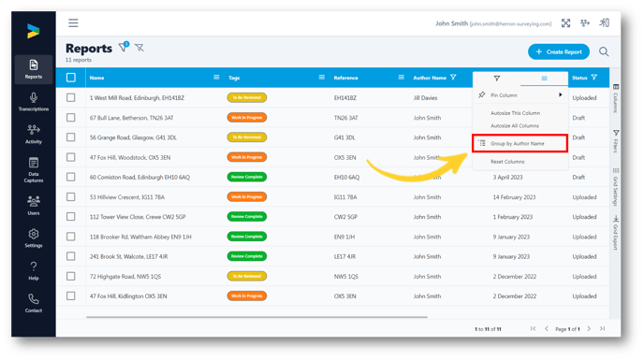Check the 47 Fox Hill, Kidlington row

click(70, 296)
